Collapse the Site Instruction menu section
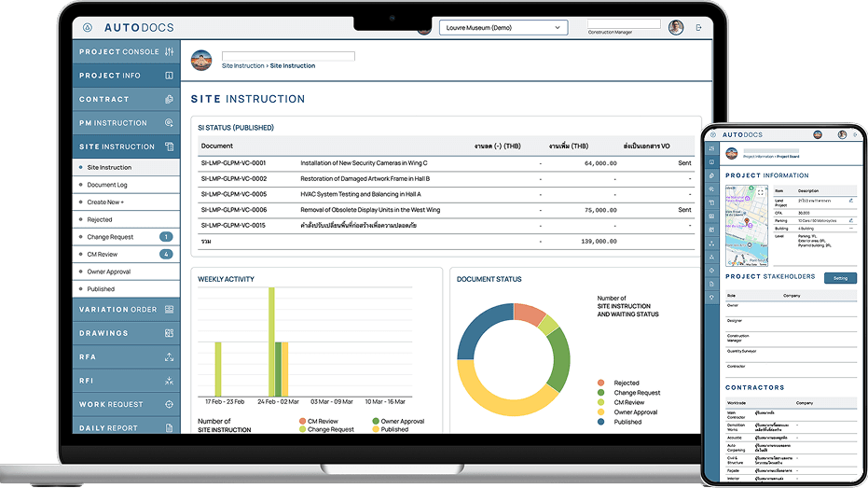Viewport: 868px width, 488px height. 126,146
